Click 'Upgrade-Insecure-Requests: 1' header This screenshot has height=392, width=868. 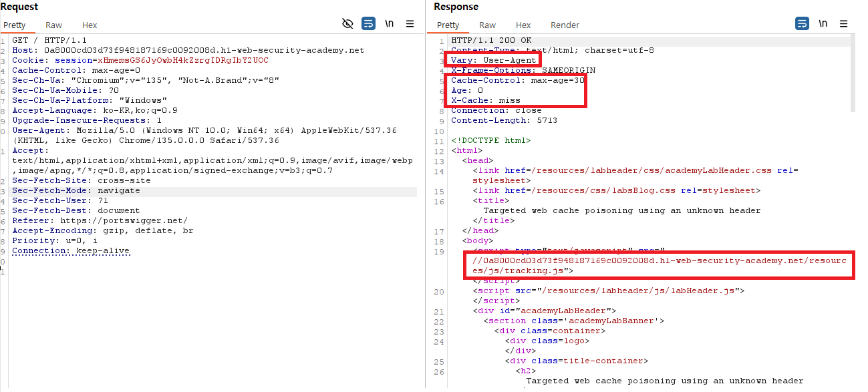click(87, 120)
